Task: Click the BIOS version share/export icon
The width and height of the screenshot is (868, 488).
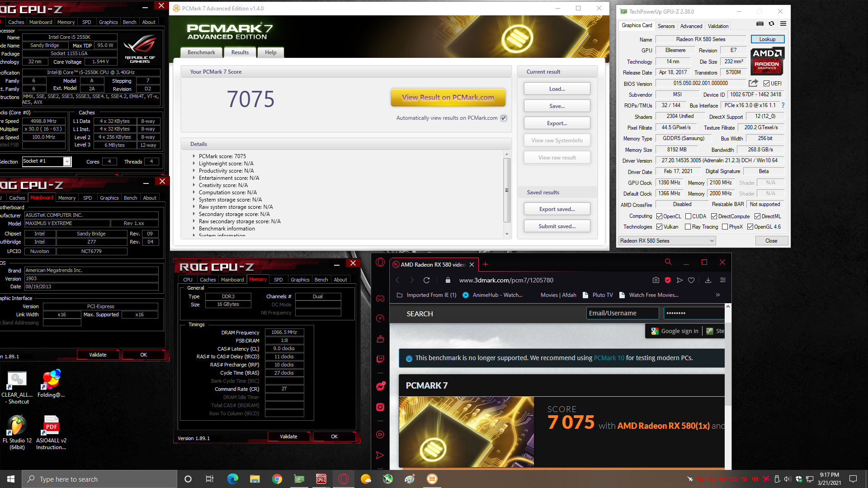Action: (x=753, y=83)
